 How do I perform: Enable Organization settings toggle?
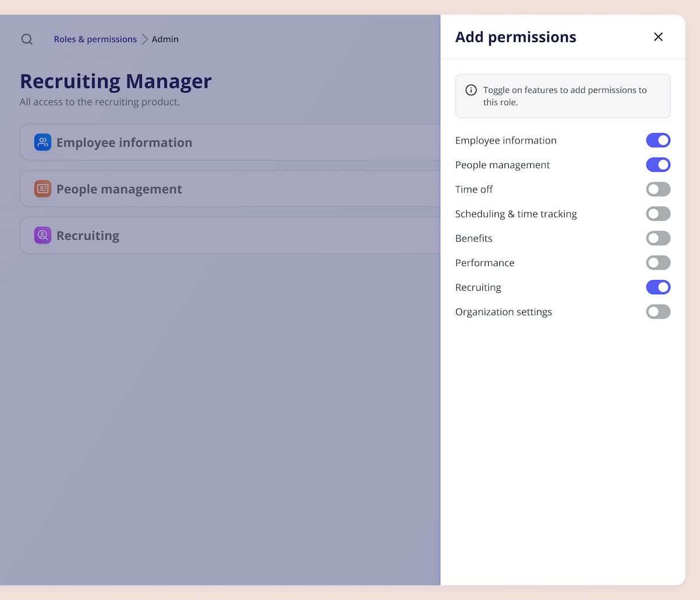click(658, 312)
